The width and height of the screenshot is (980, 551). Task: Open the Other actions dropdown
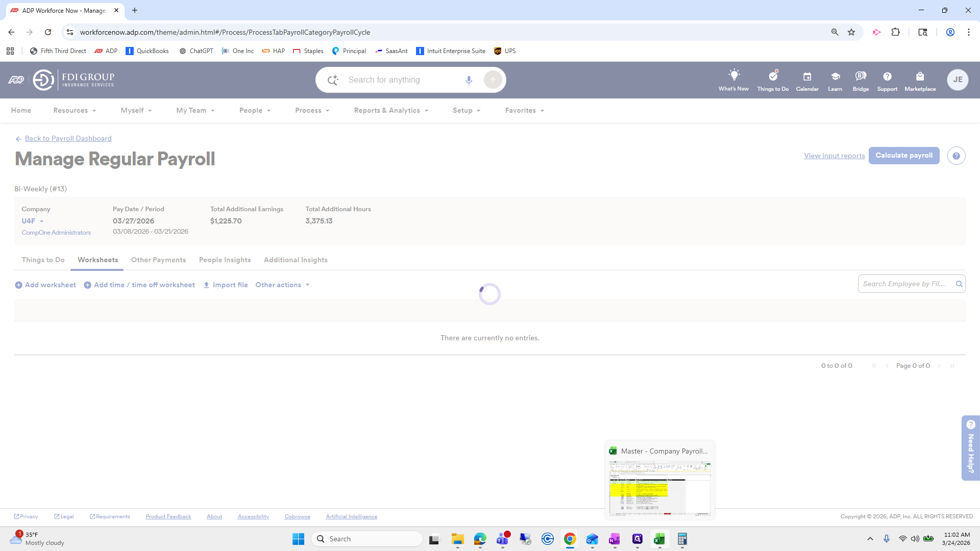(x=282, y=285)
